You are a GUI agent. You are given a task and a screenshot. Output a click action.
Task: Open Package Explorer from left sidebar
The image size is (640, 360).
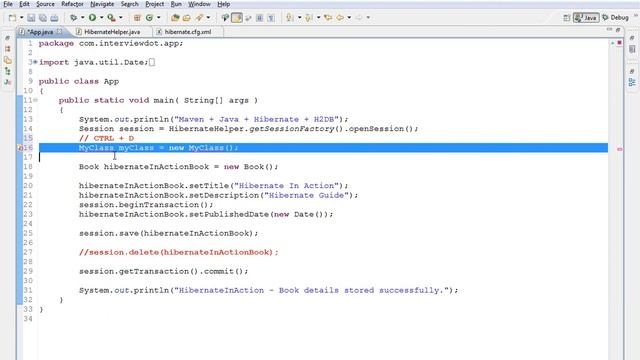pos(8,49)
